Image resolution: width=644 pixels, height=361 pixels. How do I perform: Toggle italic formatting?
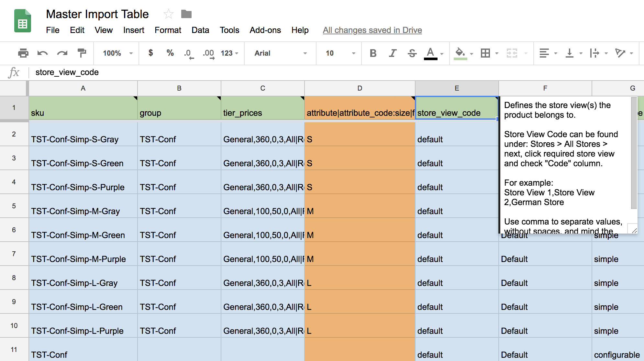[x=393, y=53]
